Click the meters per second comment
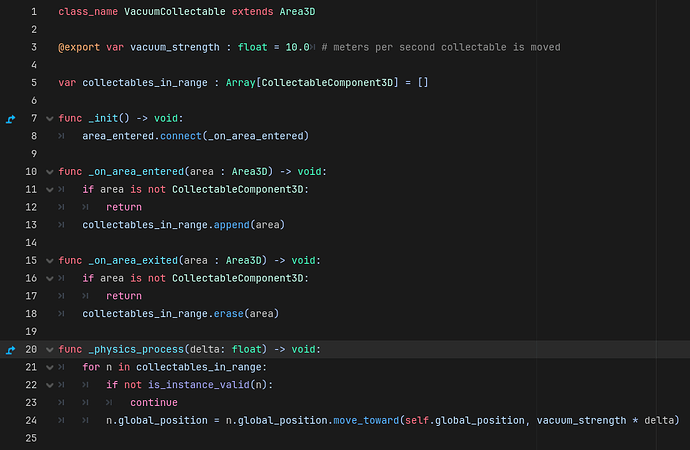This screenshot has height=450, width=690. (x=441, y=47)
